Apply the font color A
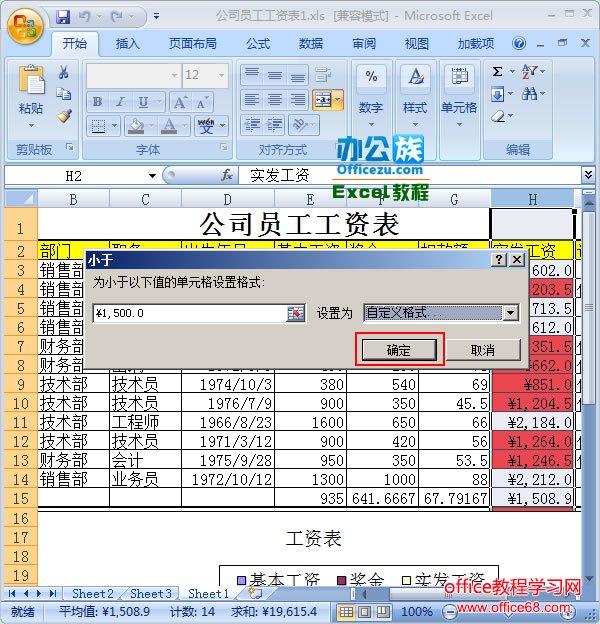This screenshot has height=624, width=600. pyautogui.click(x=169, y=126)
